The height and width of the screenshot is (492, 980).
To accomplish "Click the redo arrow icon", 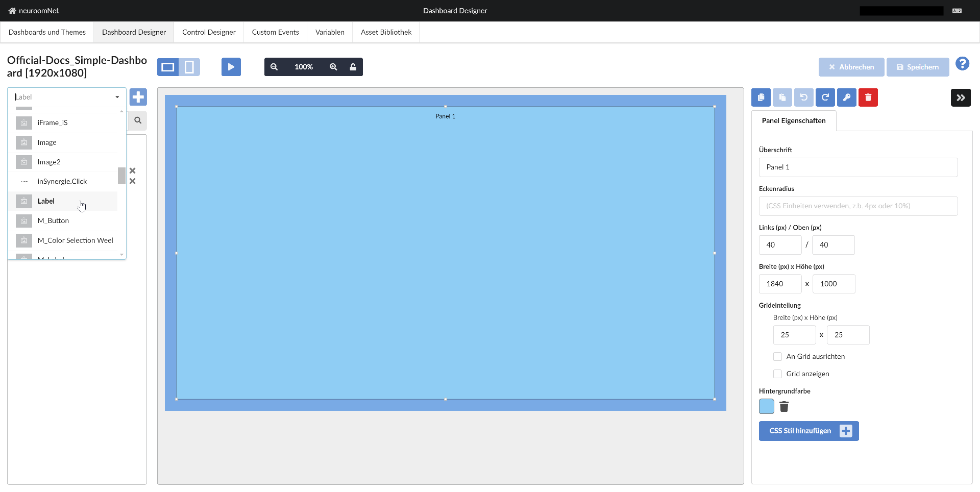I will coord(825,97).
